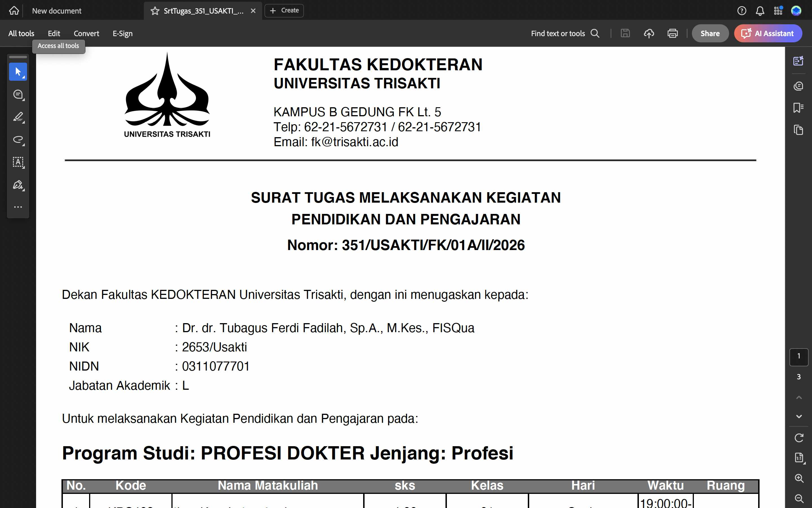The width and height of the screenshot is (812, 508).
Task: Open the Help menu icon
Action: pyautogui.click(x=742, y=11)
